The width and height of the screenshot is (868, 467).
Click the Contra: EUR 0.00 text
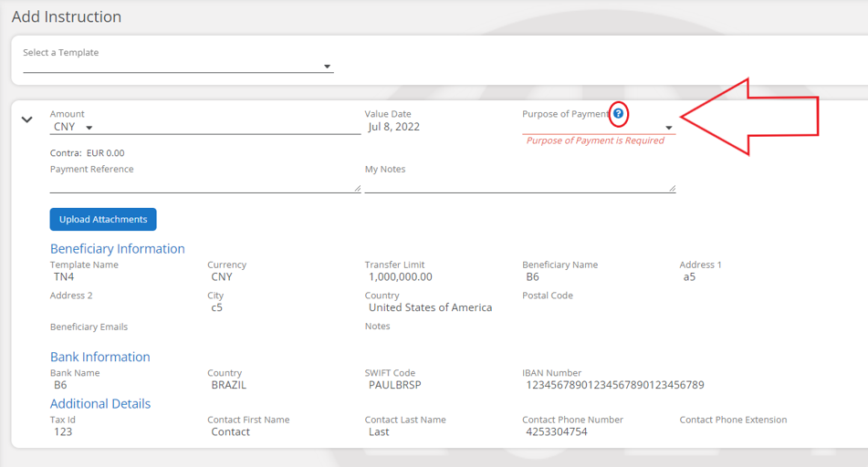point(87,152)
